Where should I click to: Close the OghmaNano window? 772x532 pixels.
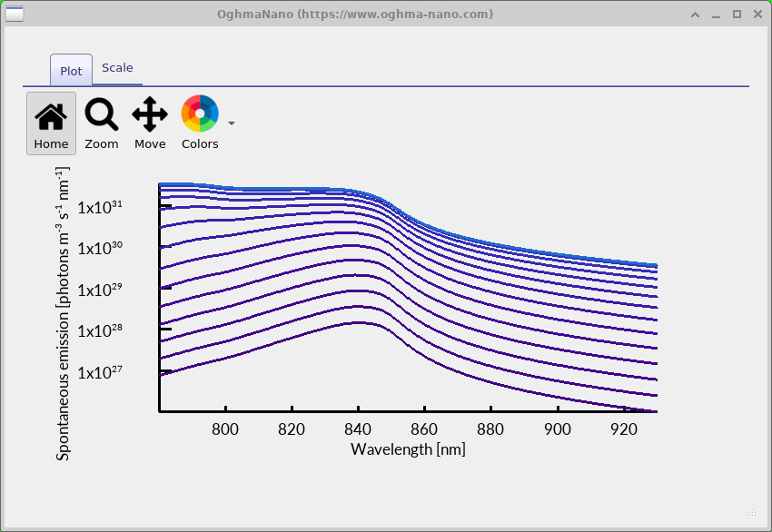[x=757, y=15]
